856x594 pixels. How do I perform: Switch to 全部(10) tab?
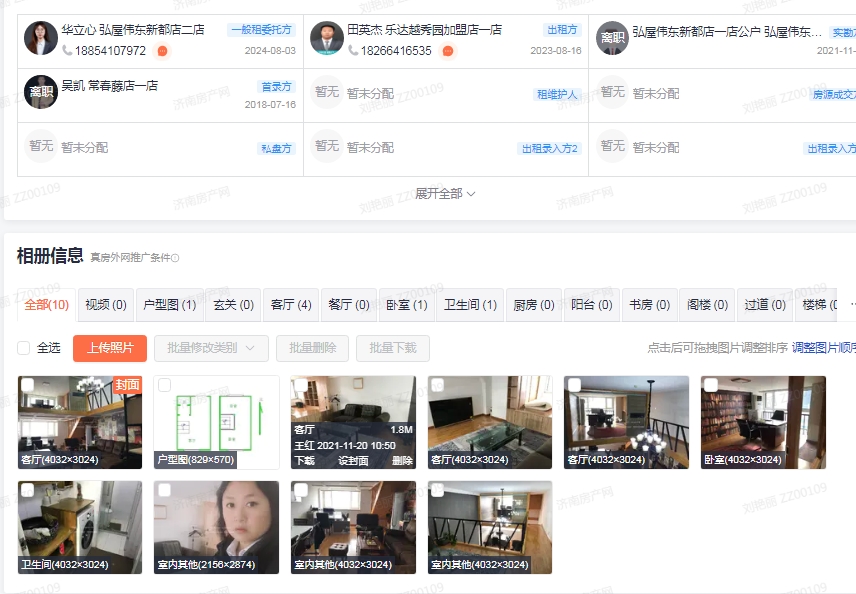click(46, 305)
